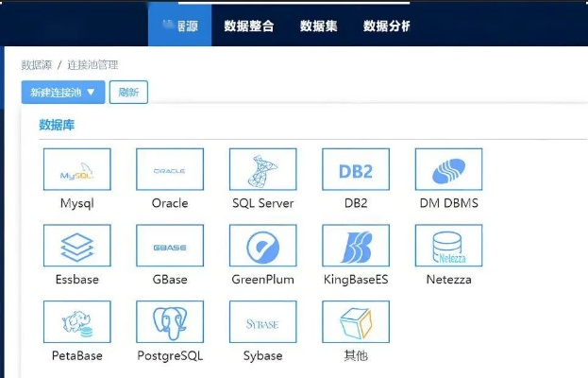Choose the Essbase data source icon

(x=77, y=247)
